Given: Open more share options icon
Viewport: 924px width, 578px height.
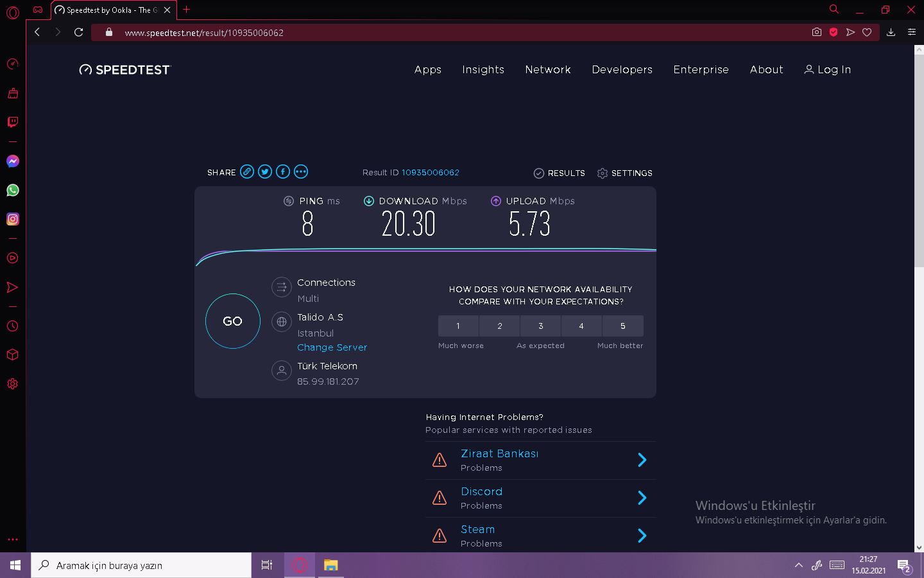Looking at the screenshot, I should coord(301,171).
